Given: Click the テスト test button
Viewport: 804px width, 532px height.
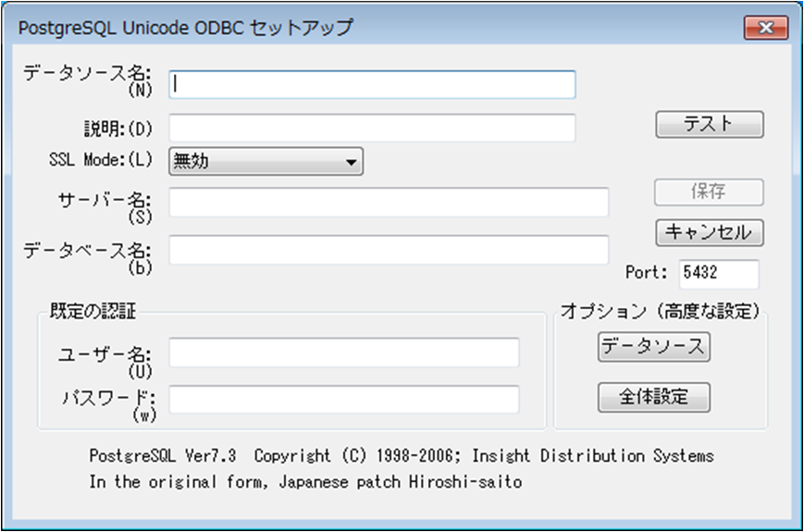Looking at the screenshot, I should coord(709,125).
